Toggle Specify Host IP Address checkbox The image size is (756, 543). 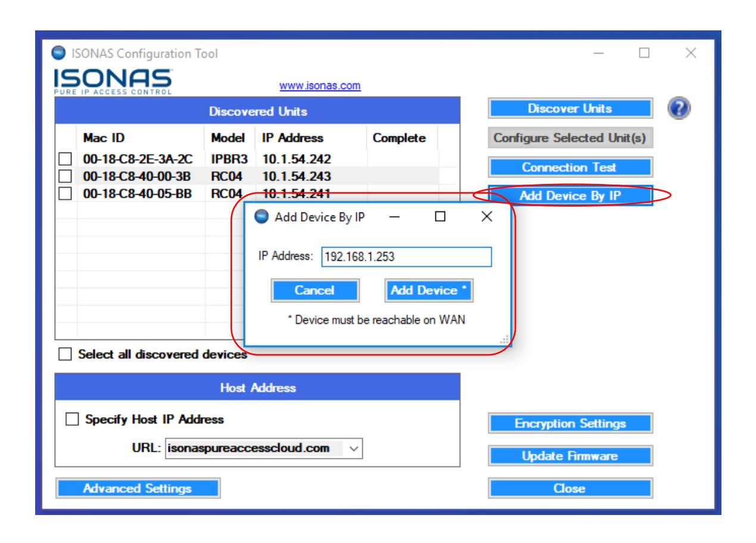71,419
